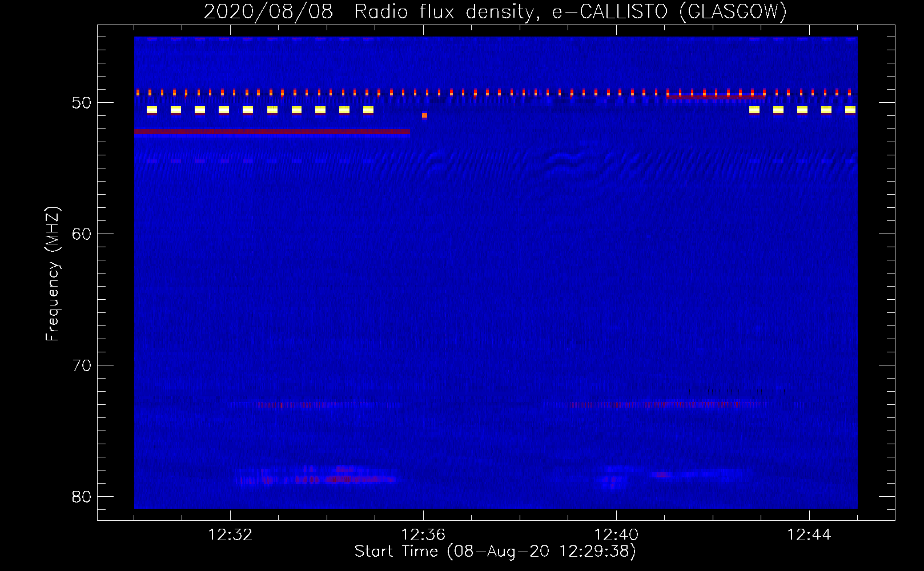Click the 12:40 time tick label
This screenshot has height=571, width=924.
click(x=616, y=534)
